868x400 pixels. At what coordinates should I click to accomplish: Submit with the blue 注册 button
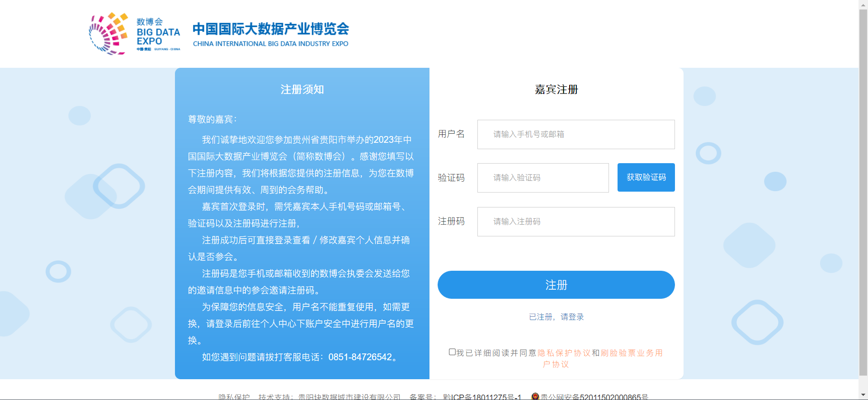pyautogui.click(x=556, y=285)
